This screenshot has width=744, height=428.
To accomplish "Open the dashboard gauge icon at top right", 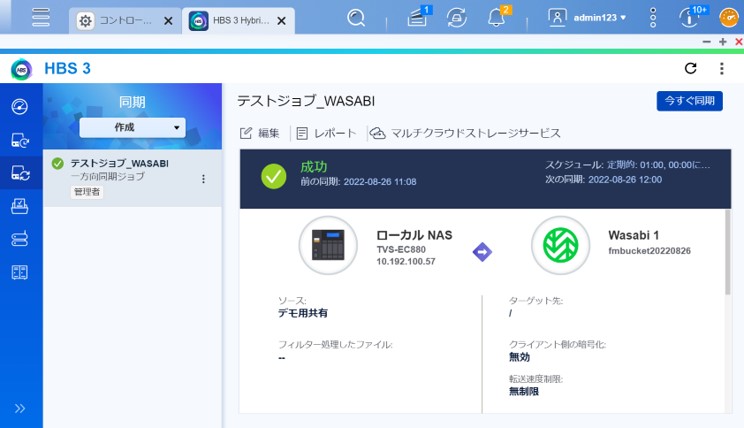I will (x=729, y=17).
